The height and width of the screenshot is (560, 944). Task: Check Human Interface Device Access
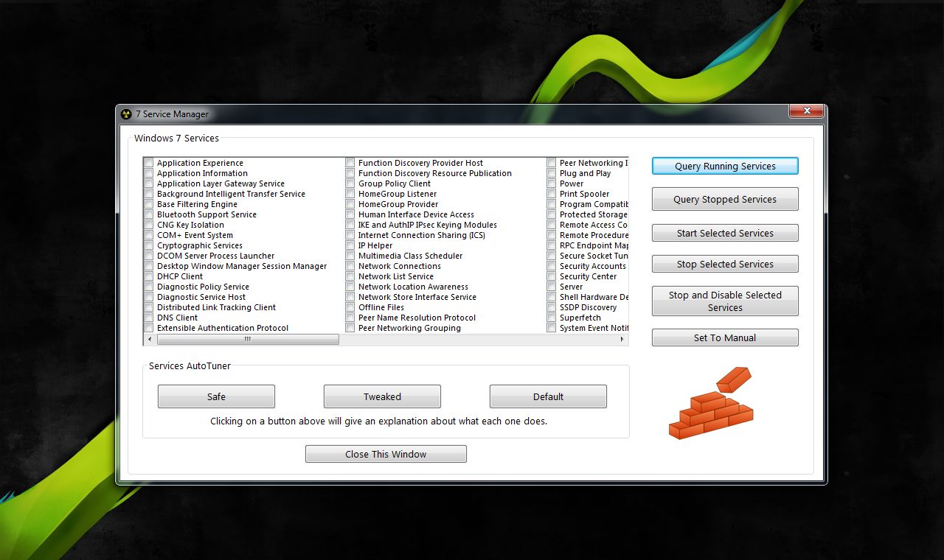point(350,214)
